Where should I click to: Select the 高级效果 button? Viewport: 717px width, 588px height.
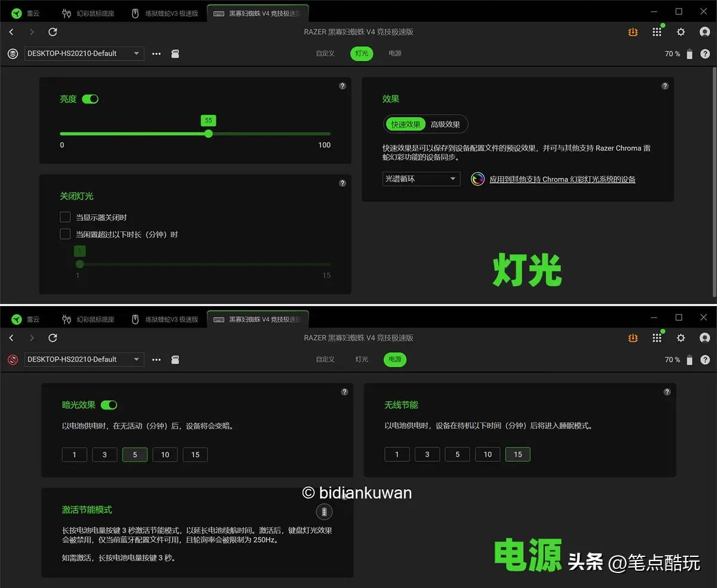(445, 124)
